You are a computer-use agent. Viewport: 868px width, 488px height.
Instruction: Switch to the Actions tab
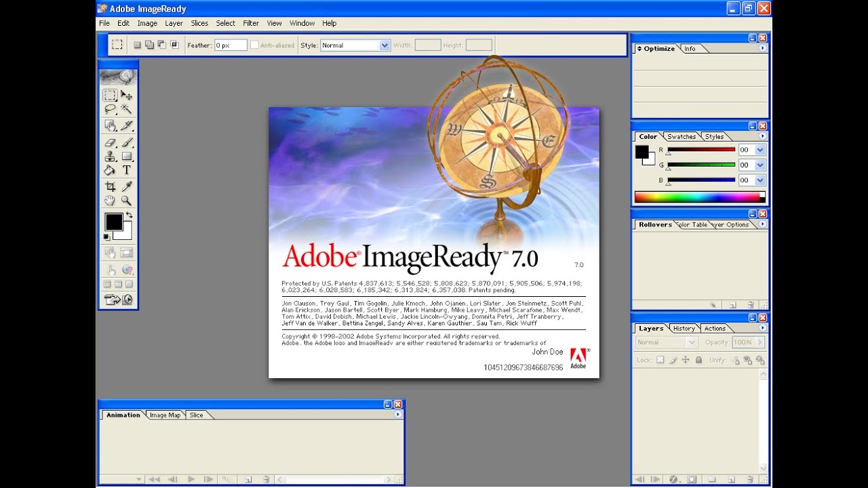point(715,328)
